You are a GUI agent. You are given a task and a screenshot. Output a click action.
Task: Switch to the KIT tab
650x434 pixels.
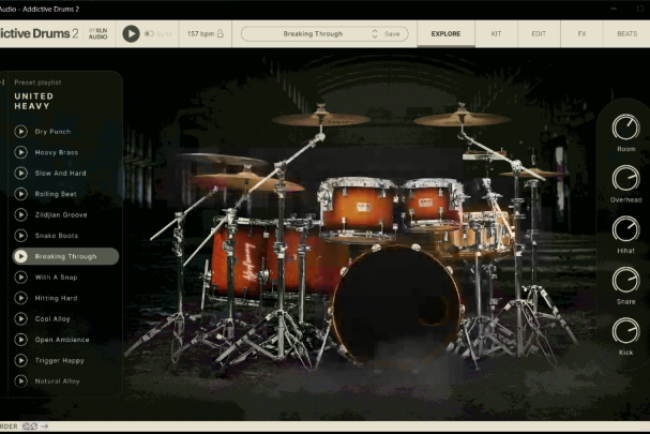pyautogui.click(x=496, y=34)
